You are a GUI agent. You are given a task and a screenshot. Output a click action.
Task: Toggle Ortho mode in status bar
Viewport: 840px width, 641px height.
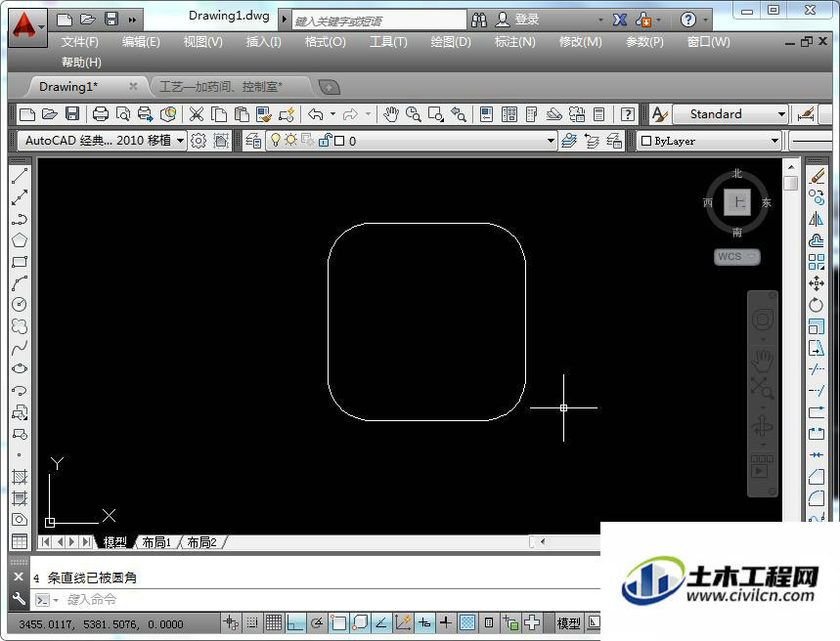[295, 622]
